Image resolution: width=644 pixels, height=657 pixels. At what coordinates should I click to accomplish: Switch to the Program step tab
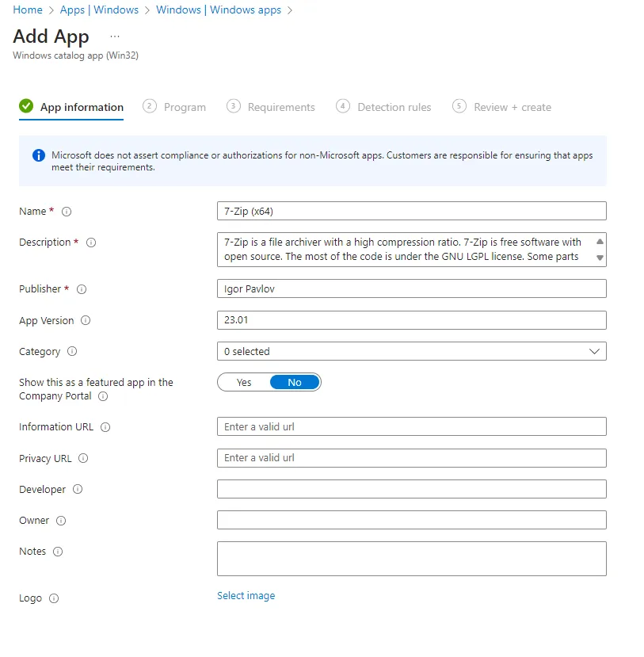[184, 107]
